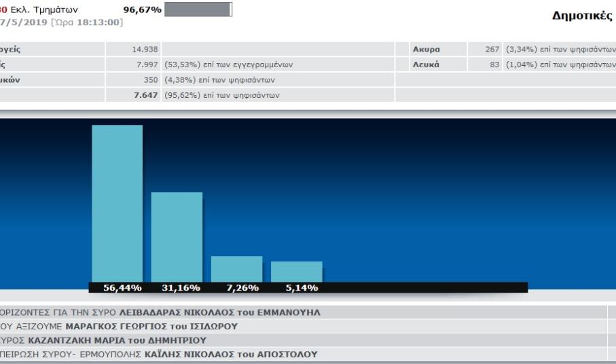616x364 pixels.
Task: Click the 31,16% percentage label
Action: click(181, 288)
